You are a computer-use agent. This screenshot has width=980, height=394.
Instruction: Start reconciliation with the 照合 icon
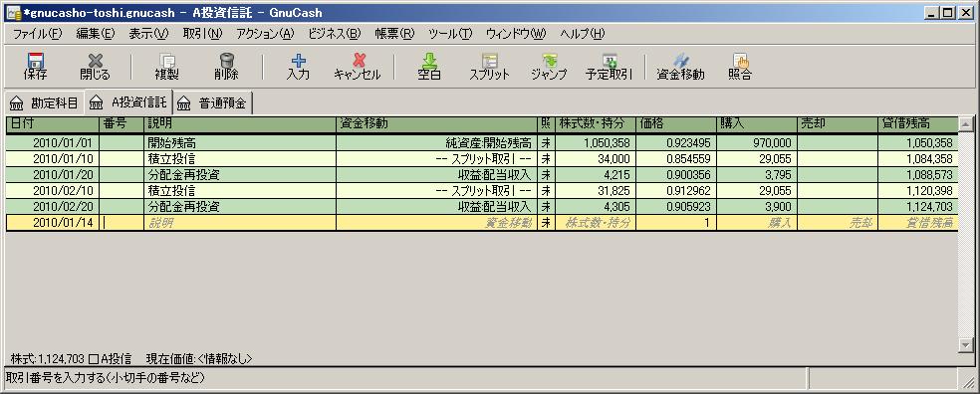(740, 67)
